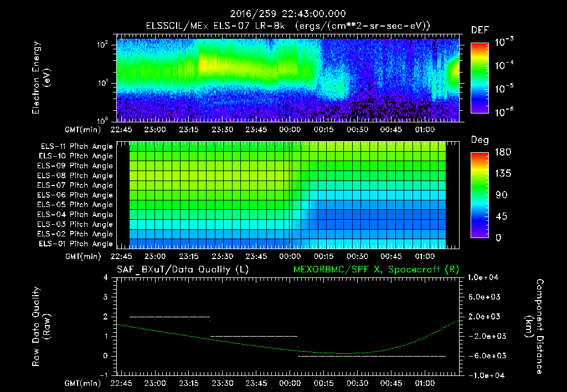This screenshot has width=567, height=392.
Task: Click the ELS-06 Pitch Angle row label
Action: pyautogui.click(x=75, y=195)
